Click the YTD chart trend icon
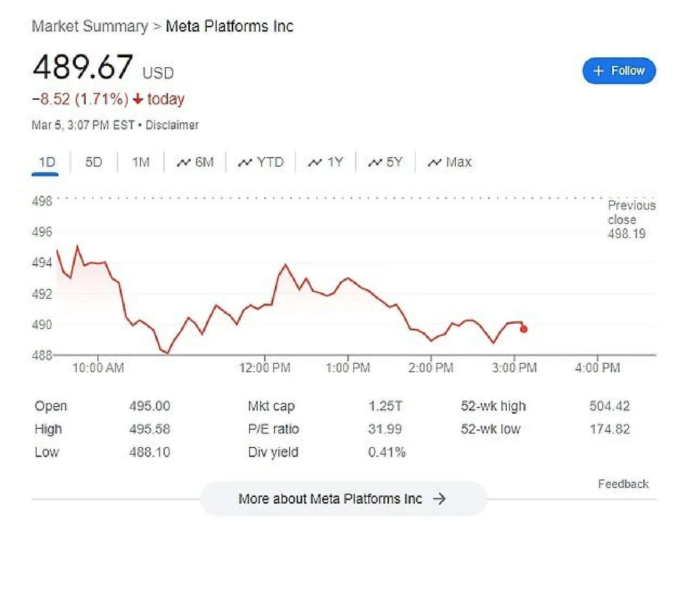This screenshot has height=616, width=687. point(245,163)
